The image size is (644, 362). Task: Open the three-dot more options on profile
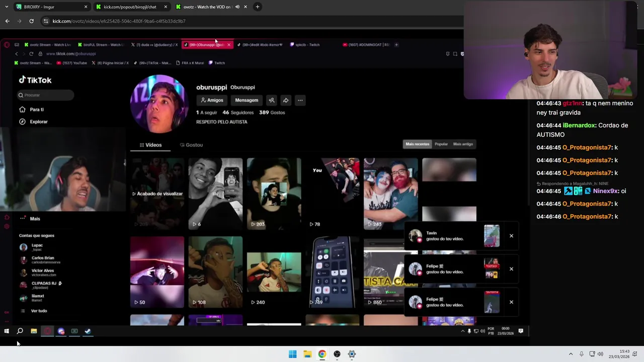[300, 100]
